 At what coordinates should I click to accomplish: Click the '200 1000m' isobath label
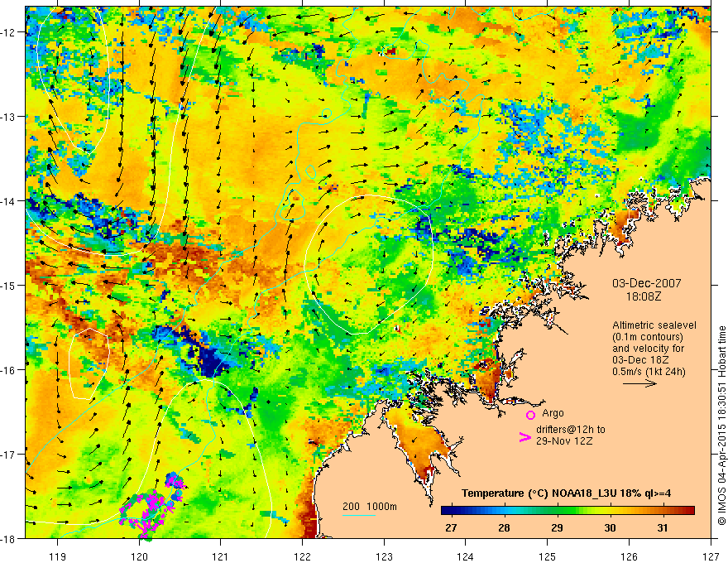coord(370,507)
